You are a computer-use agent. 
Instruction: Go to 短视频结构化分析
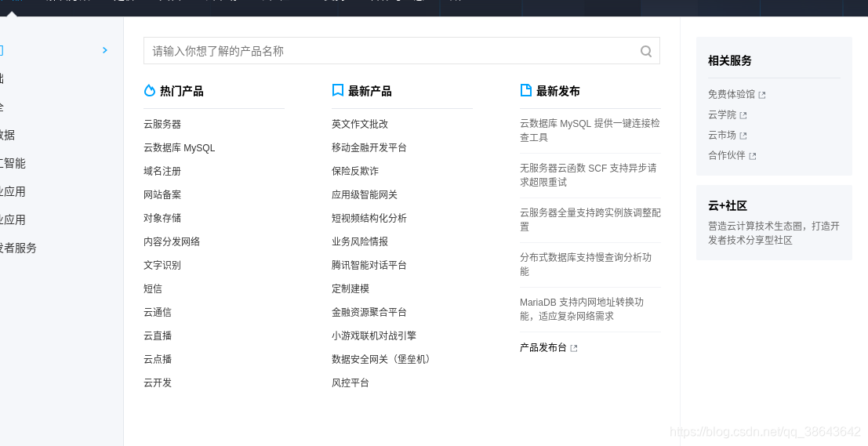tap(369, 218)
